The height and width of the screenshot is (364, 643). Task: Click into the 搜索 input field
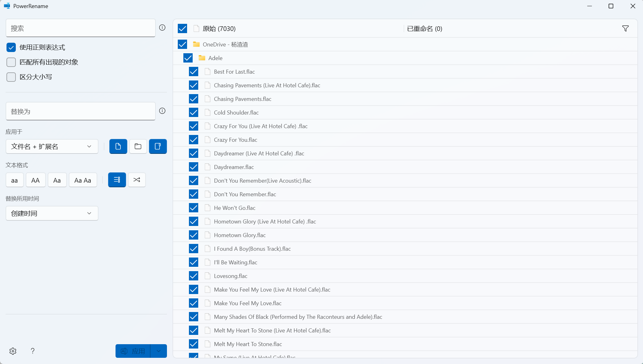point(81,28)
